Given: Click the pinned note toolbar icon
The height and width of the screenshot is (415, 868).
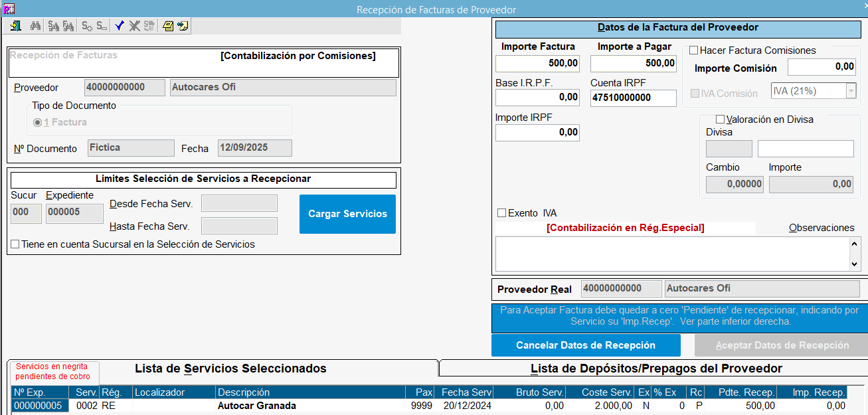Looking at the screenshot, I should pyautogui.click(x=183, y=26).
